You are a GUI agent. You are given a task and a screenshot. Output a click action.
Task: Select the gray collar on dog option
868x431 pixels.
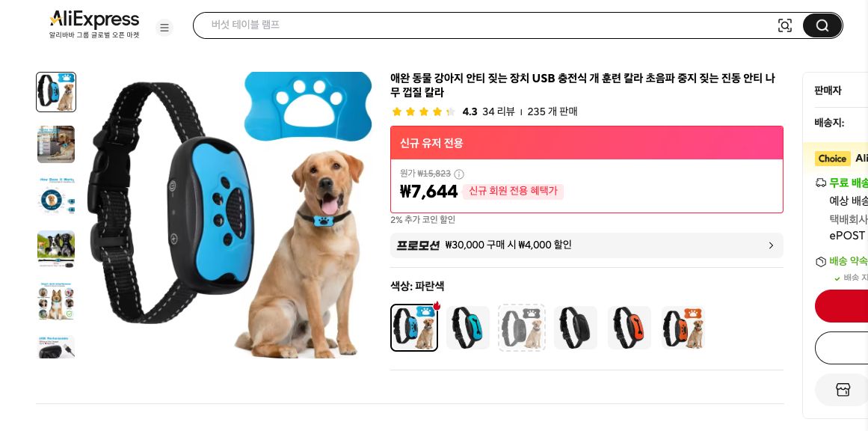(x=522, y=328)
